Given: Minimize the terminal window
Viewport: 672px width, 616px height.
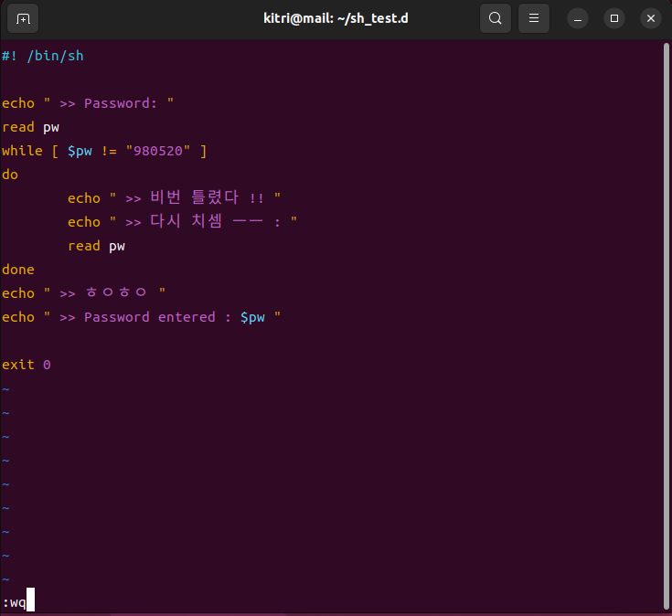Looking at the screenshot, I should pyautogui.click(x=577, y=19).
